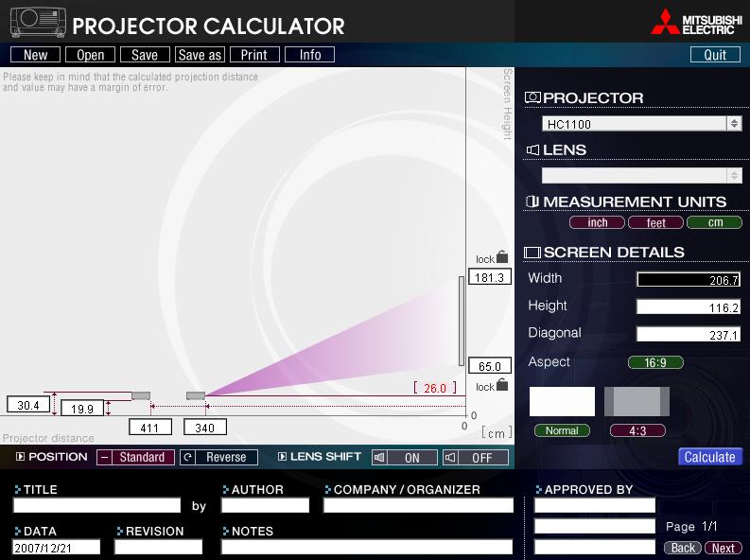Click the lower lock padlock icon
750x560 pixels.
coord(502,384)
